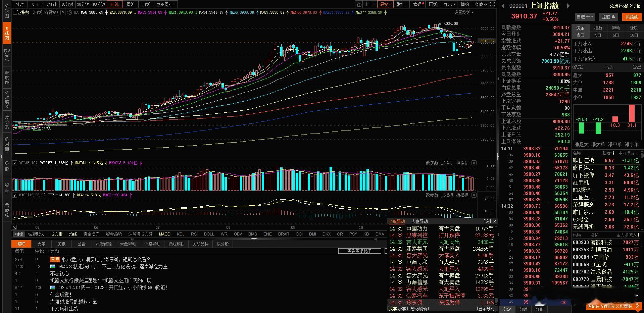Switch to the 公告 tab
The width and height of the screenshot is (644, 313).
coord(82,244)
